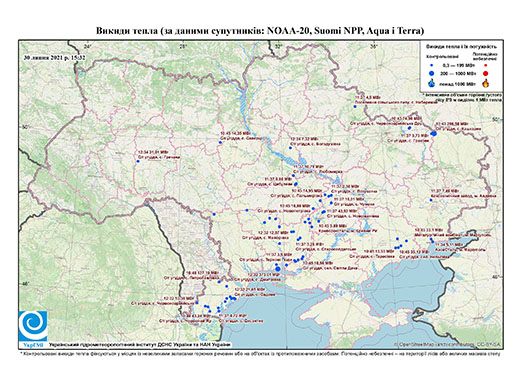This screenshot has width=520, height=368.
Task: Click the date stamp 30 липня 2021
Action: point(55,57)
